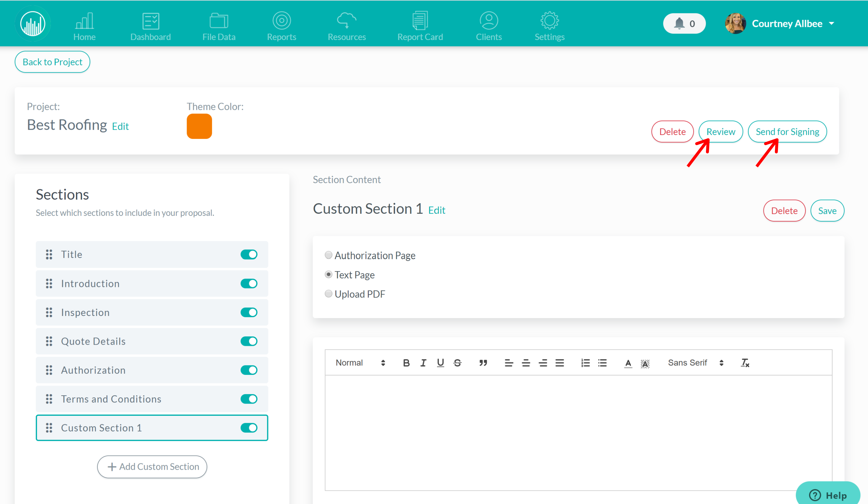Expand the Courtney Allbee account dropdown arrow
The height and width of the screenshot is (504, 868).
[x=832, y=23]
